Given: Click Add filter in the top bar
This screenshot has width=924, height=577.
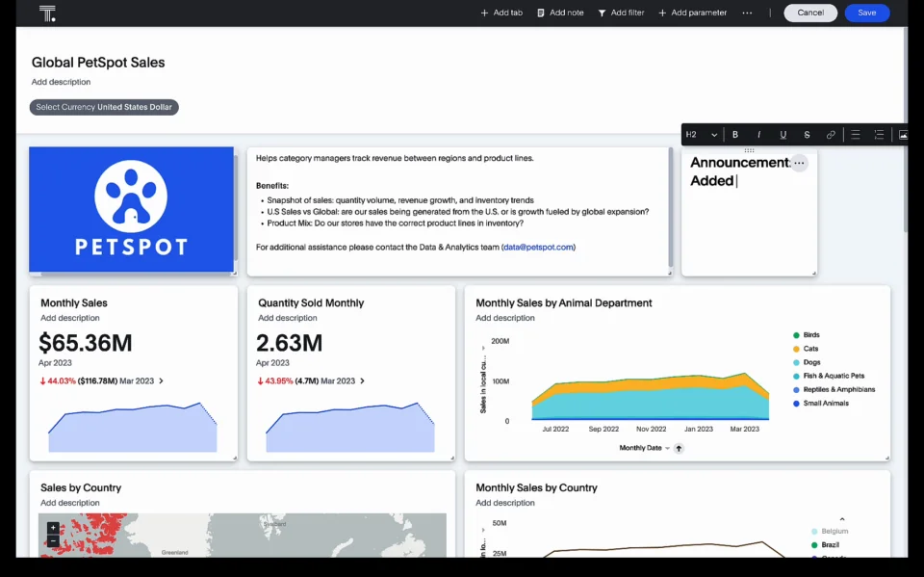Looking at the screenshot, I should pos(621,13).
